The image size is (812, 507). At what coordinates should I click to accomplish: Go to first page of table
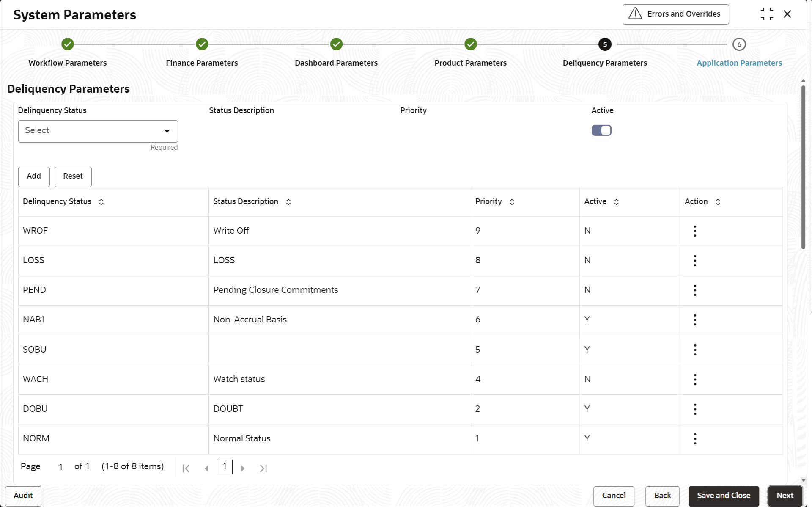pos(186,468)
